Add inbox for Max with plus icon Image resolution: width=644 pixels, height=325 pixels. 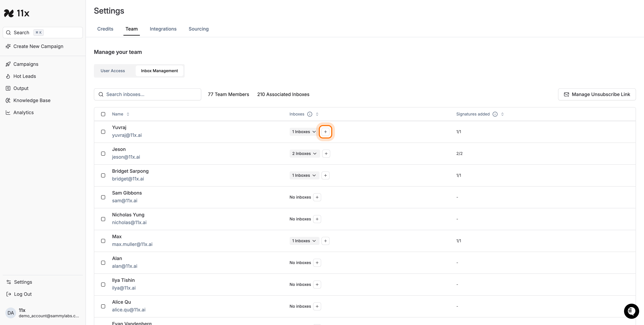tap(325, 241)
